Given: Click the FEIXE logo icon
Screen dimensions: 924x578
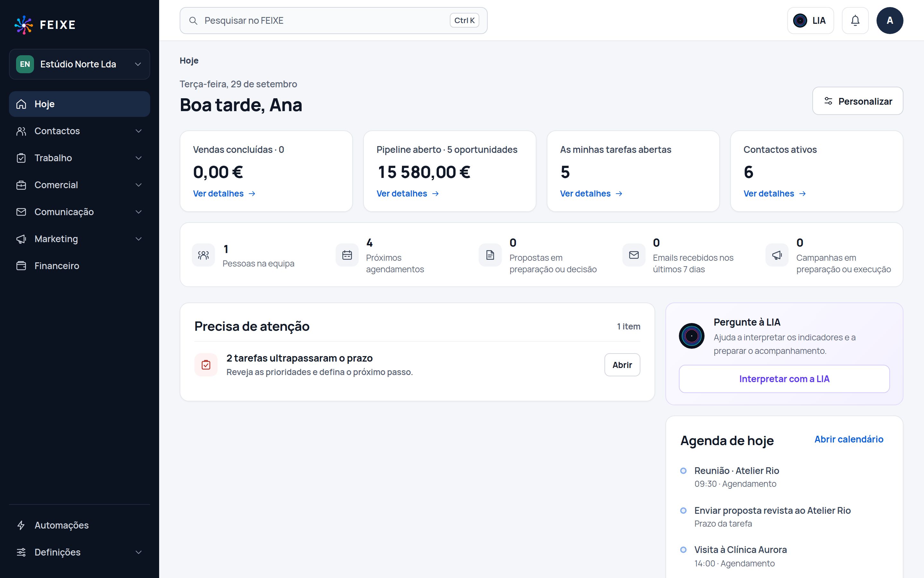Looking at the screenshot, I should pos(24,25).
